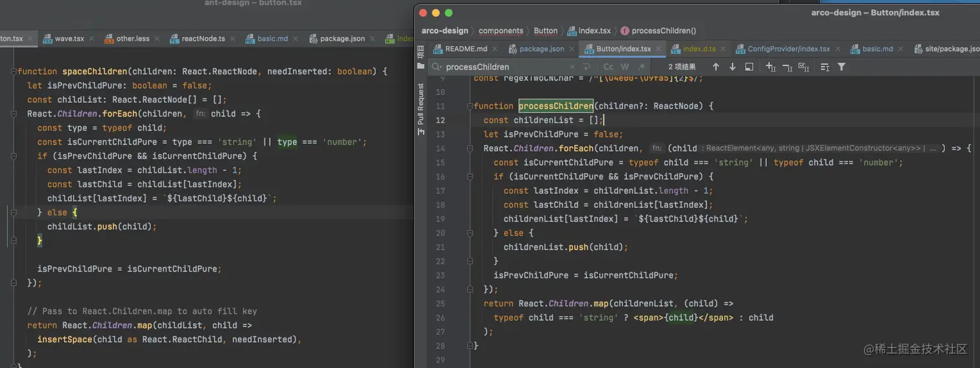
Task: Open the project folder tool icon in arco-design
Action: pyautogui.click(x=421, y=65)
